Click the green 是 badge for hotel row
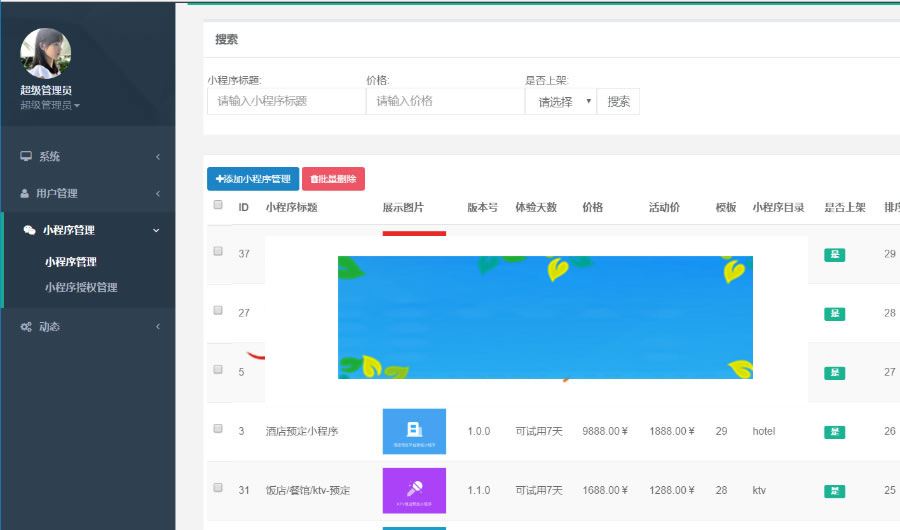The width and height of the screenshot is (900, 530). coord(834,432)
